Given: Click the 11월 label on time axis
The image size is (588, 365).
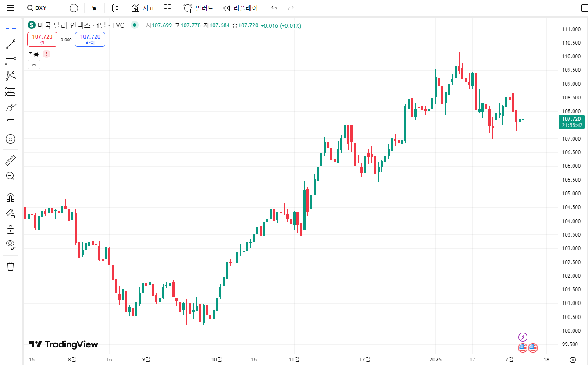Looking at the screenshot, I should 295,359.
